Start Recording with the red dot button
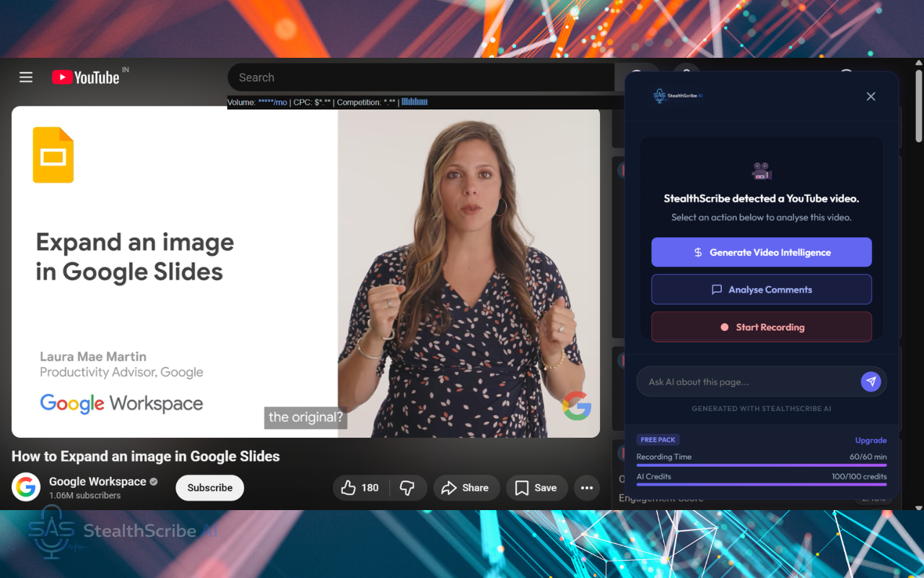This screenshot has width=924, height=578. tap(762, 327)
